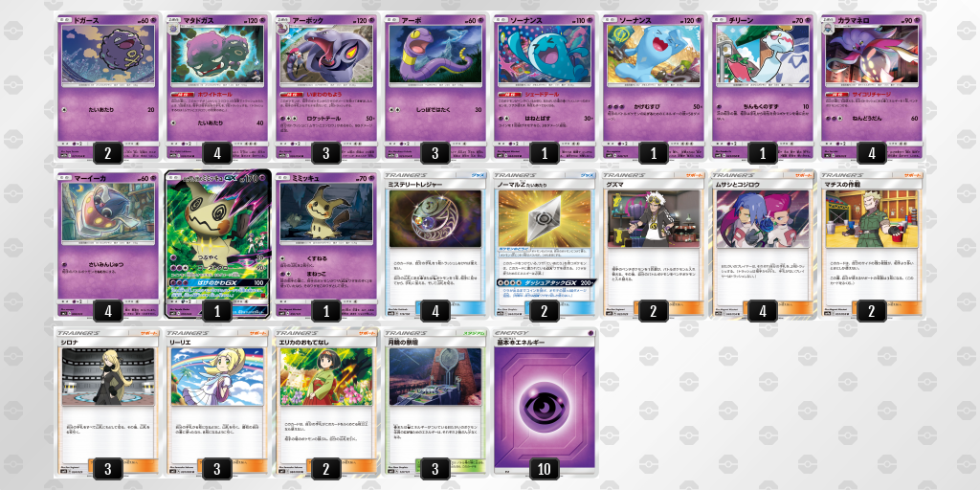Select the Malamar (カラマネロ) card
Image resolution: width=980 pixels, height=490 pixels.
tap(871, 86)
